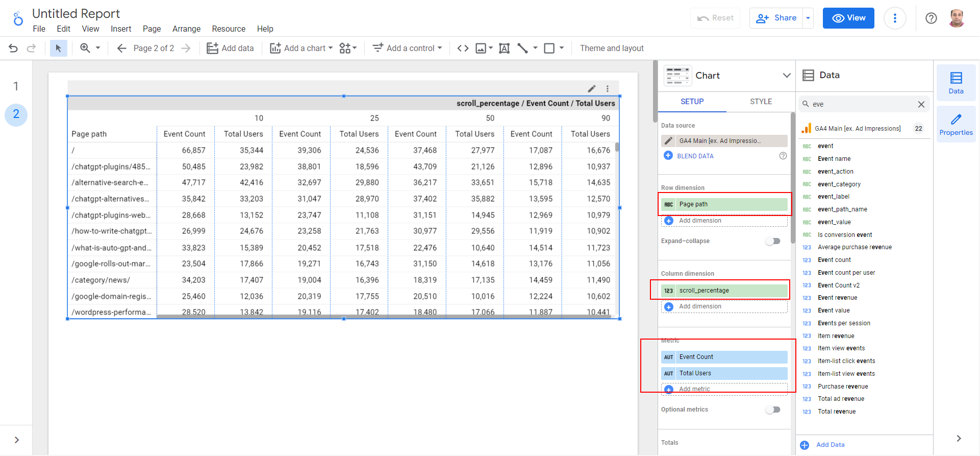Click Theme and layout
The height and width of the screenshot is (456, 980).
[612, 48]
